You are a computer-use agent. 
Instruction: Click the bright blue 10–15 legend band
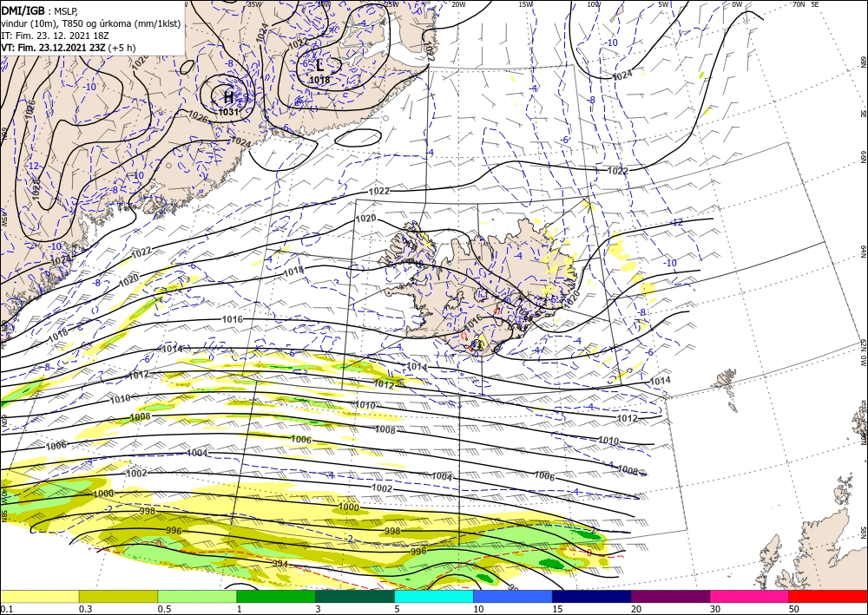(513, 596)
